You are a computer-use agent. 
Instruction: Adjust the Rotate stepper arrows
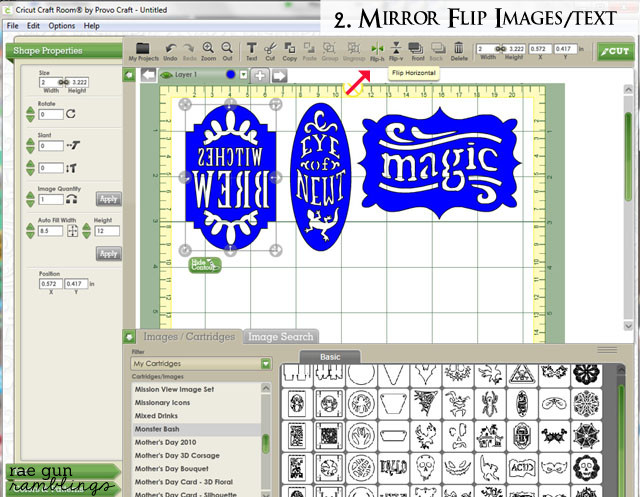click(30, 114)
